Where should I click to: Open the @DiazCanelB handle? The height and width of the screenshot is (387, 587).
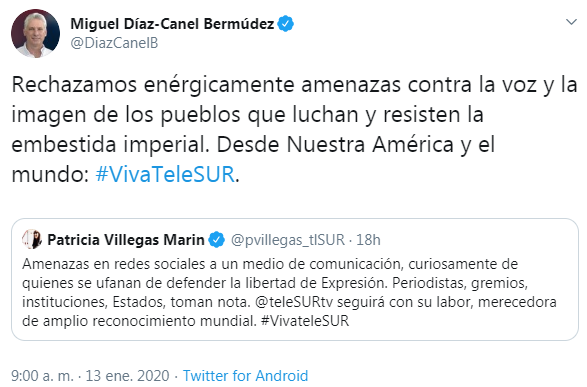(114, 43)
